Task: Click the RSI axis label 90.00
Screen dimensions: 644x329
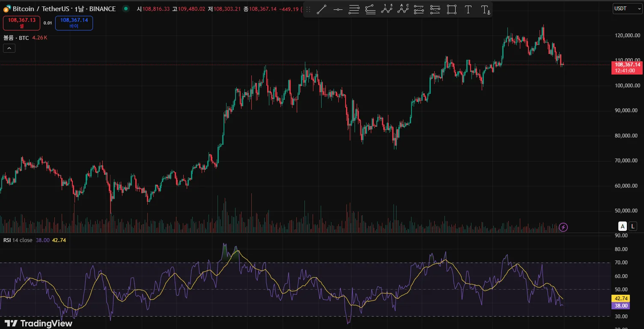Action: (621, 236)
